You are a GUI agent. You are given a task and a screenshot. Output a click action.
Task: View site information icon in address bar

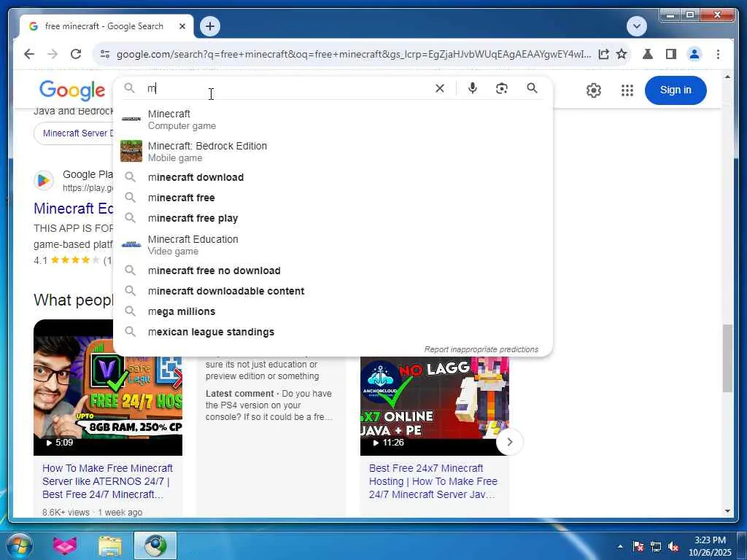pyautogui.click(x=105, y=54)
